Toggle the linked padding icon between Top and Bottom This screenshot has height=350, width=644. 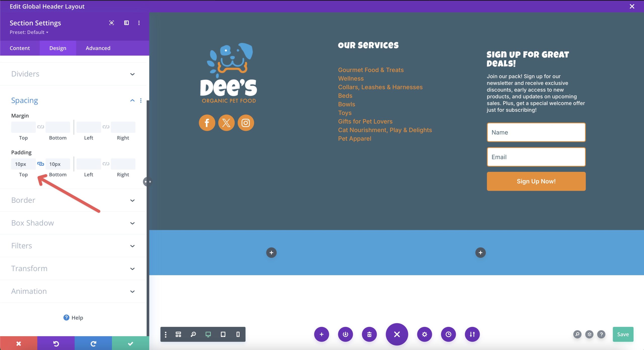pos(40,163)
